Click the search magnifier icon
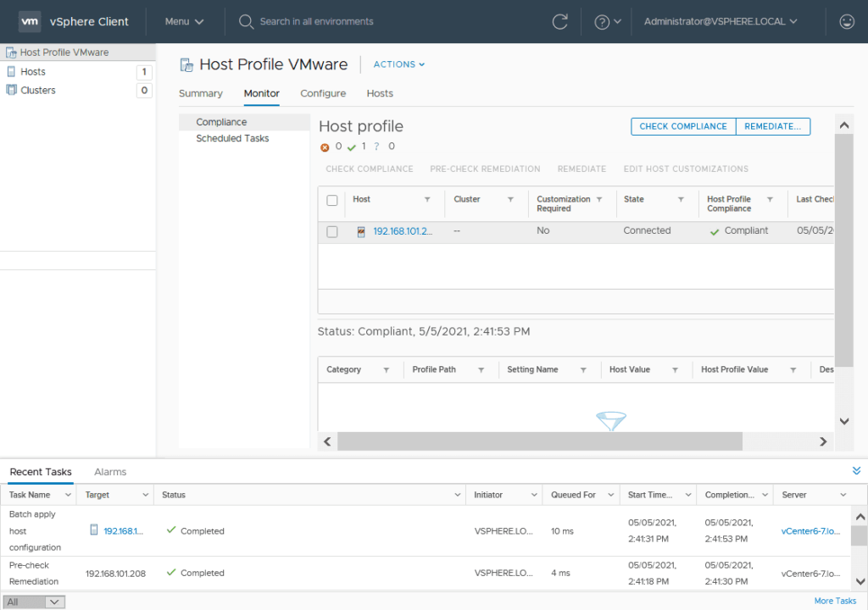 pos(246,22)
